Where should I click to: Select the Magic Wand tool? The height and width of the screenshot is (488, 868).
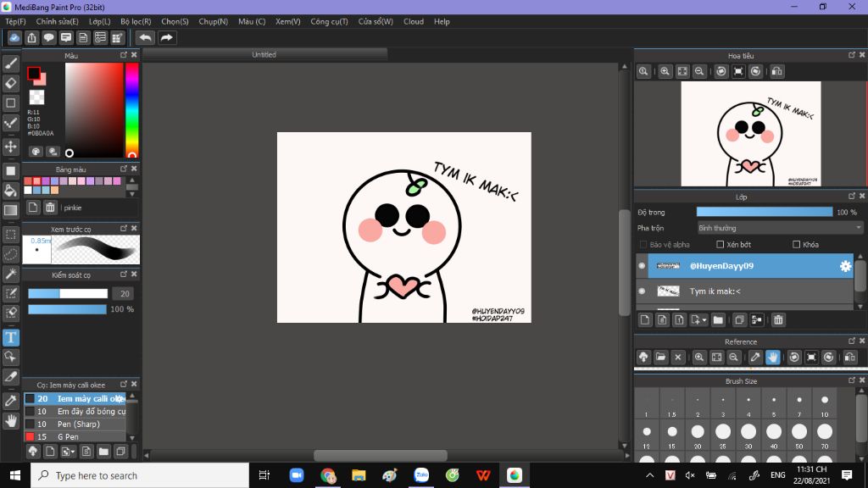[11, 274]
